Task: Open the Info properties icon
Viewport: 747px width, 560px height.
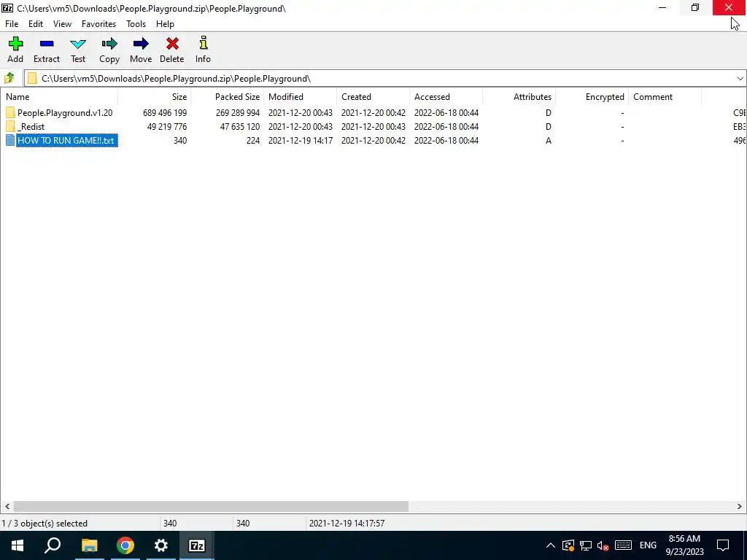Action: click(x=204, y=43)
